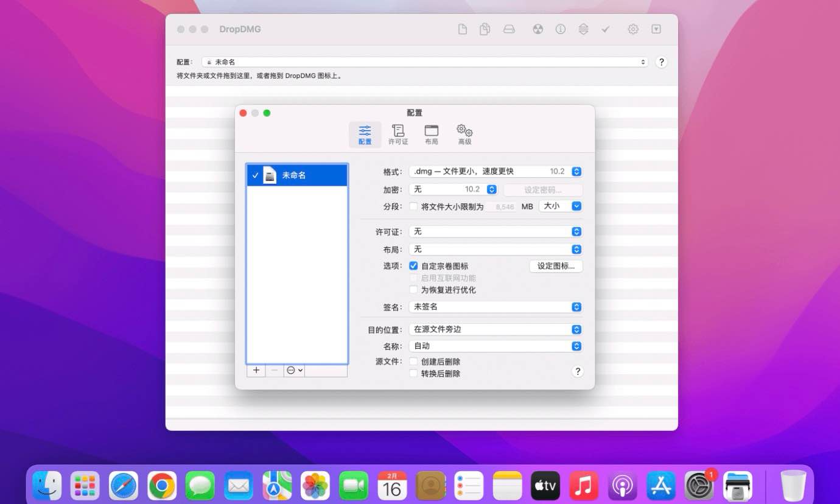Image resolution: width=840 pixels, height=504 pixels.
Task: Click the 设定图标... button
Action: coord(556,266)
